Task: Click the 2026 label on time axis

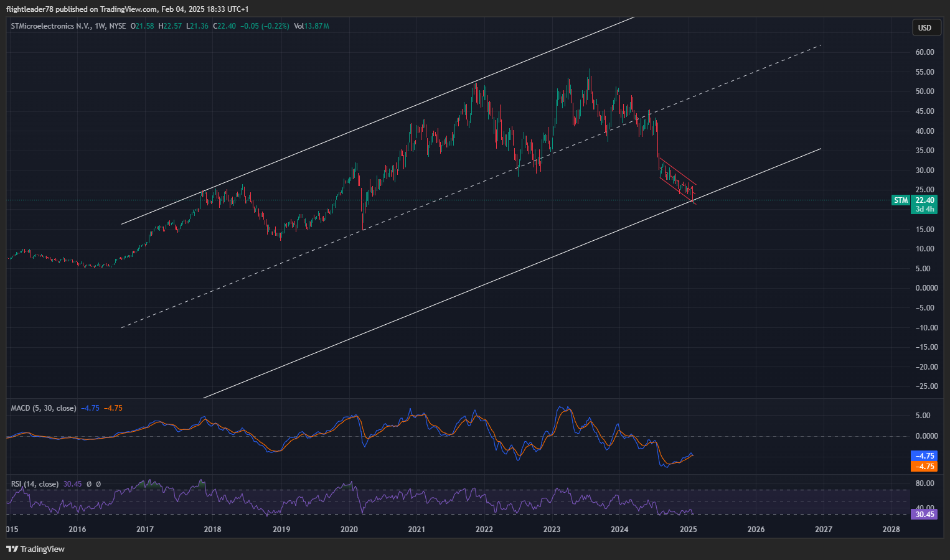Action: point(756,530)
